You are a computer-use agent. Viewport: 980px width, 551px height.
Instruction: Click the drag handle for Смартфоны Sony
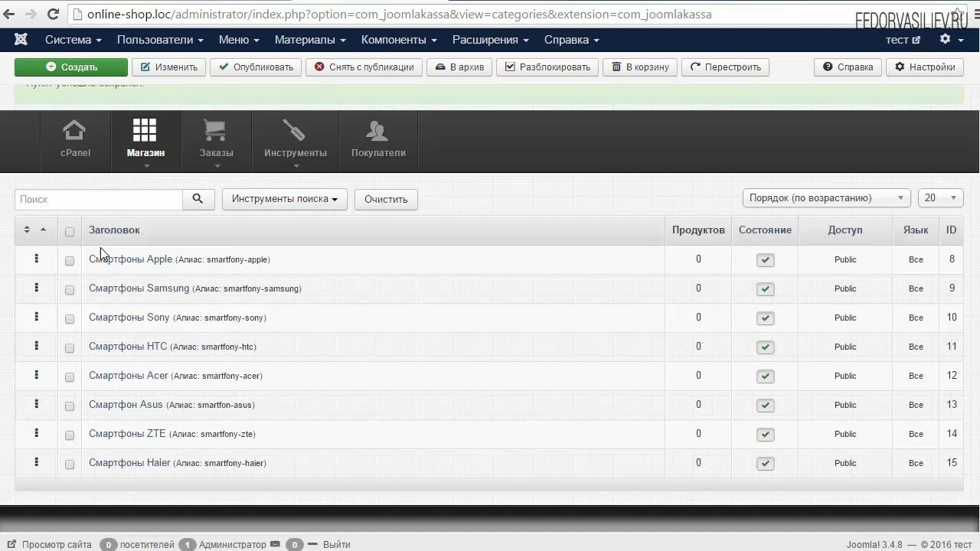(36, 317)
